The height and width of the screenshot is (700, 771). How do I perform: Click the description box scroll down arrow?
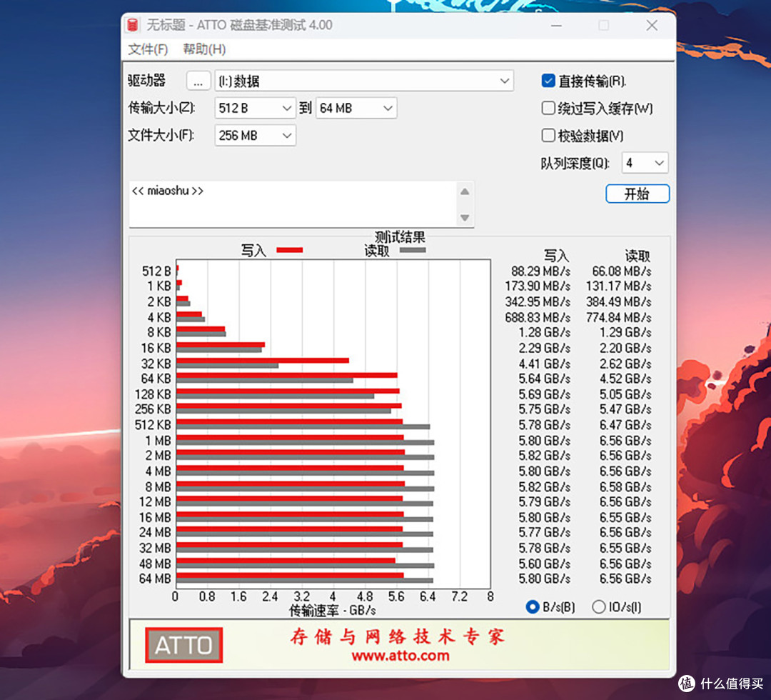pos(465,217)
